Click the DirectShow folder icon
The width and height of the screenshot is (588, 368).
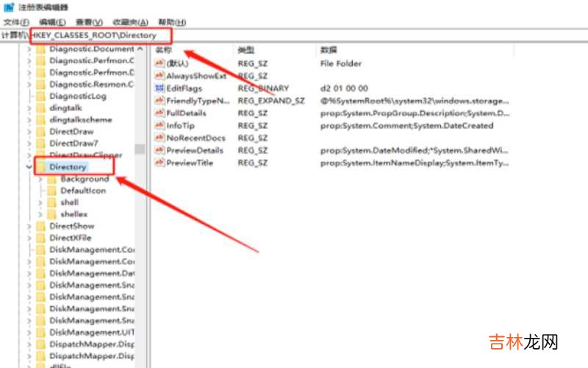pyautogui.click(x=40, y=226)
